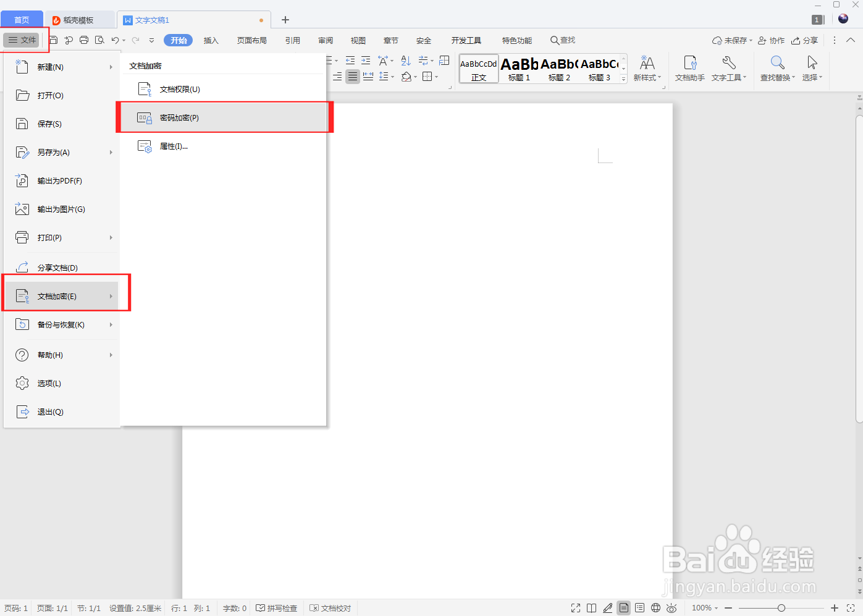Click the save icon in quick toolbar

click(x=53, y=40)
